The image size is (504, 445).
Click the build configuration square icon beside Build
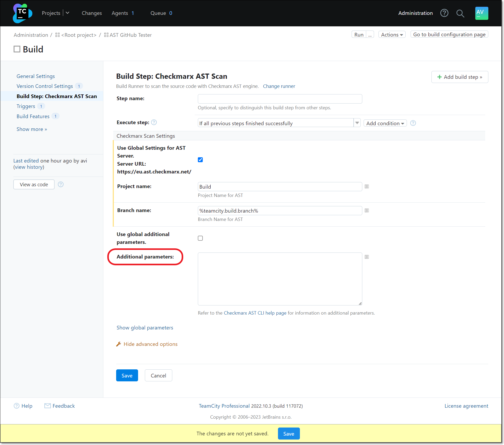click(17, 49)
